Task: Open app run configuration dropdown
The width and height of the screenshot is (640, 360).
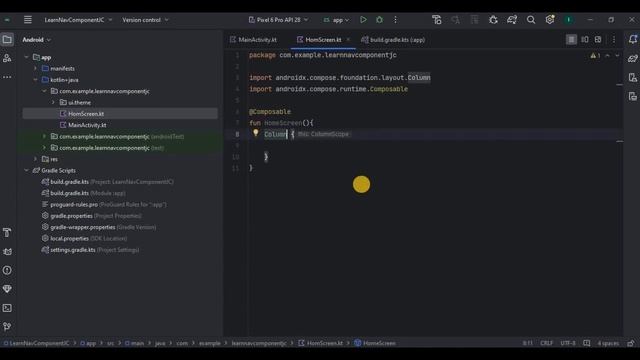Action: (x=336, y=20)
